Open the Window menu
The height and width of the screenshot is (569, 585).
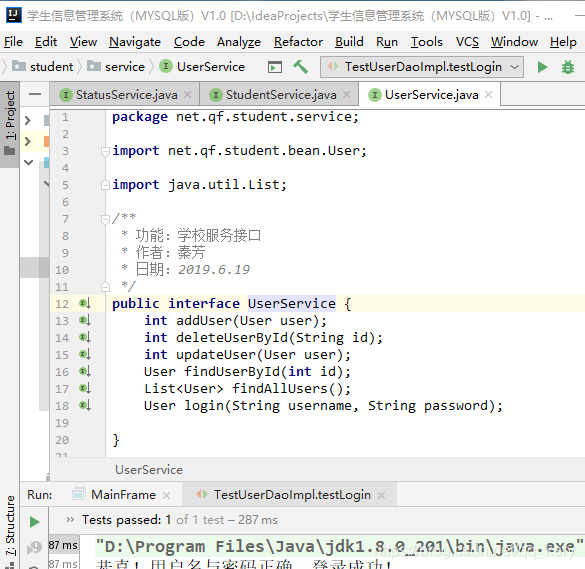(514, 42)
